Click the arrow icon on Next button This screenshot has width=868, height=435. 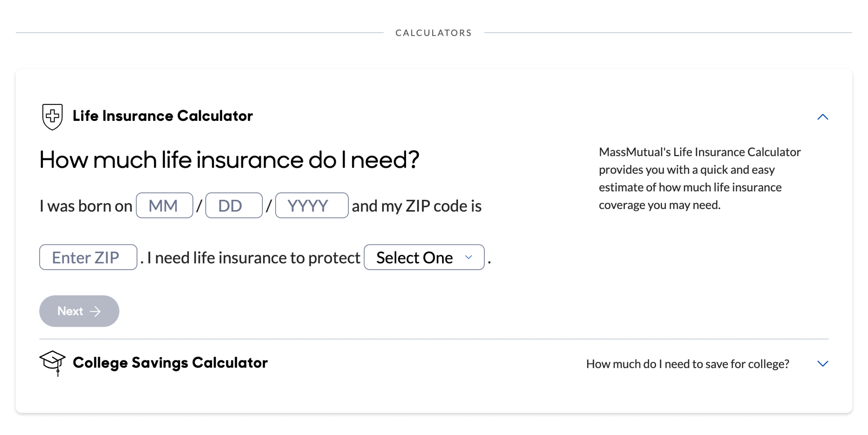[x=95, y=311]
